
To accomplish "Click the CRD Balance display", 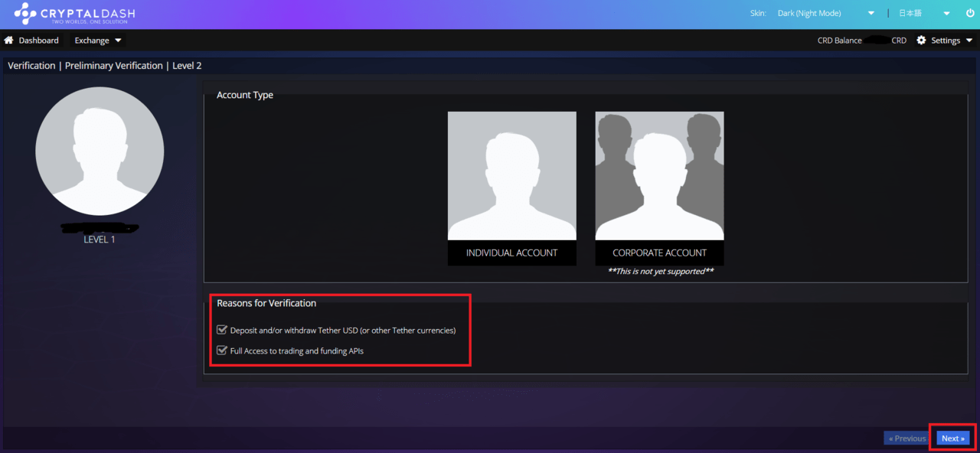I will [x=861, y=41].
